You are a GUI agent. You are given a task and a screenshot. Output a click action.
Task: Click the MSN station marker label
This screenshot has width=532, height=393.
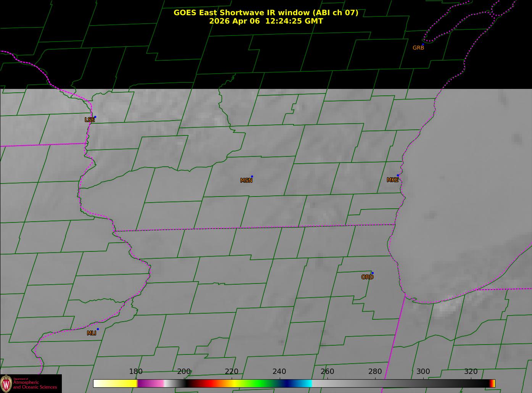coord(246,180)
